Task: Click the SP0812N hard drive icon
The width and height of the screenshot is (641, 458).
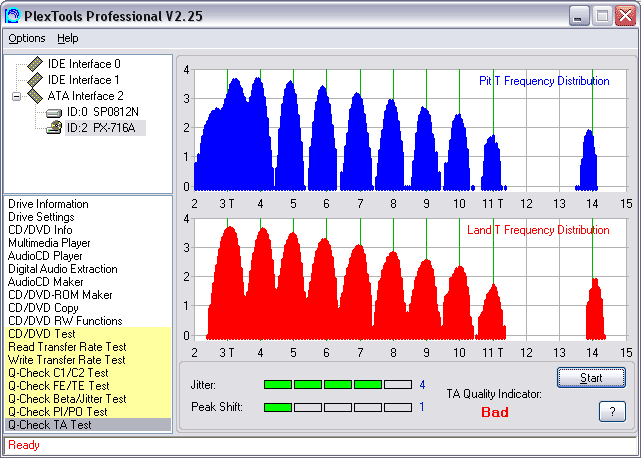Action: [x=54, y=112]
